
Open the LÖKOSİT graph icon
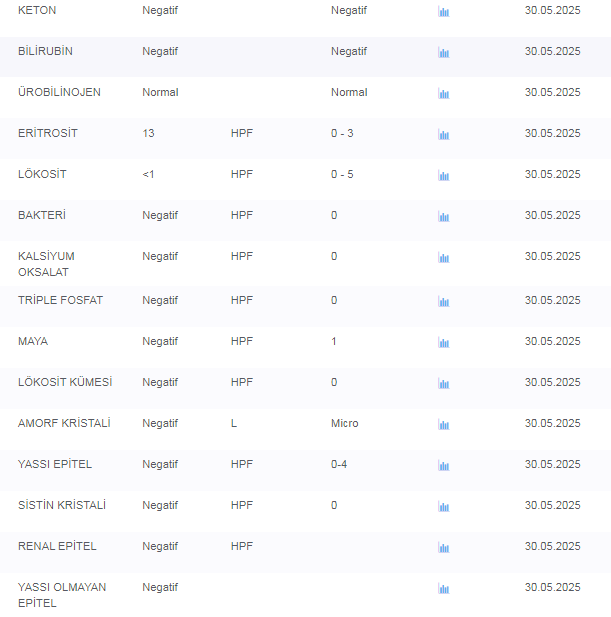443,176
